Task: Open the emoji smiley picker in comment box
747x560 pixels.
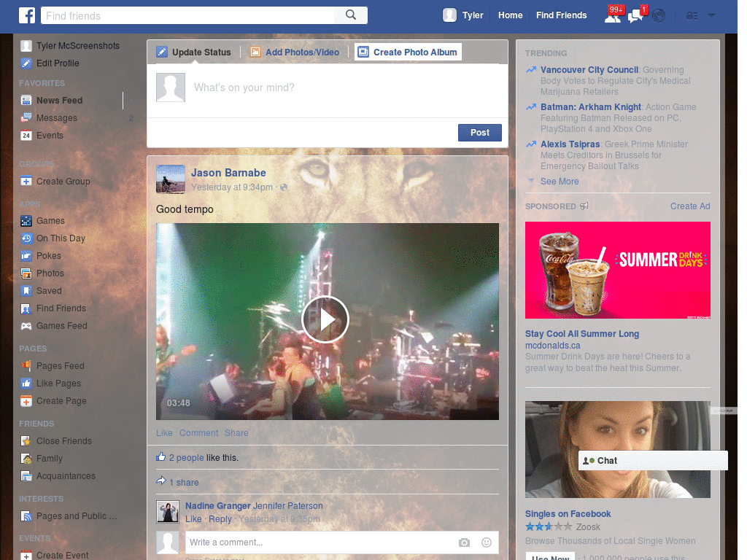Action: click(x=487, y=542)
